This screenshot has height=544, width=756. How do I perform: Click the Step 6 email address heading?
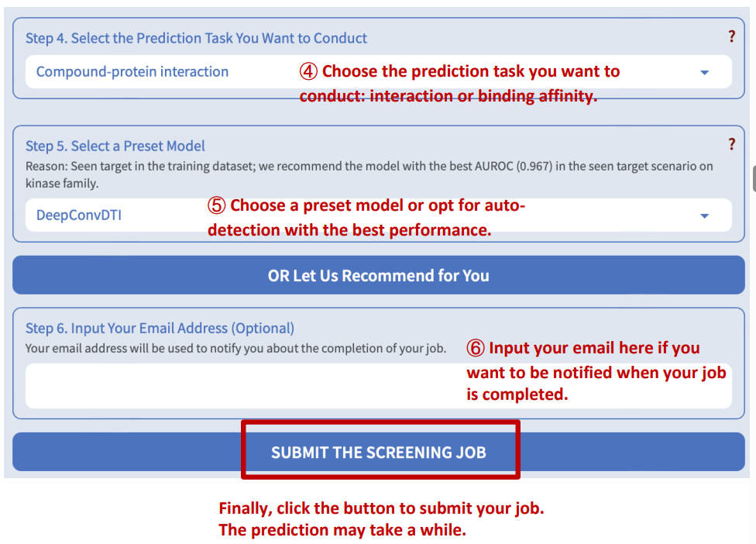(x=160, y=328)
